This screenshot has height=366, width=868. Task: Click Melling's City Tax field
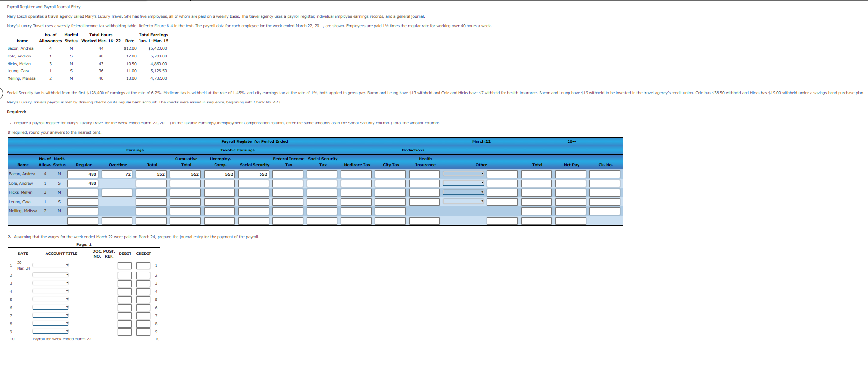point(390,211)
